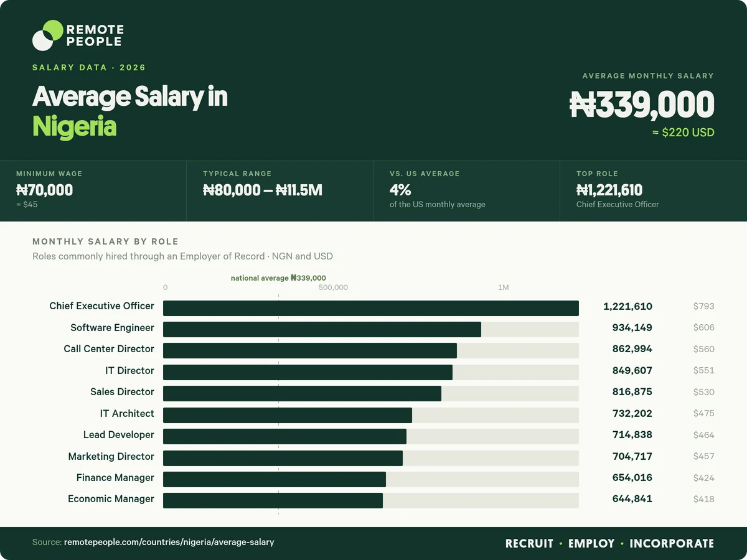
Task: Click the $475 USD value
Action: 704,413
